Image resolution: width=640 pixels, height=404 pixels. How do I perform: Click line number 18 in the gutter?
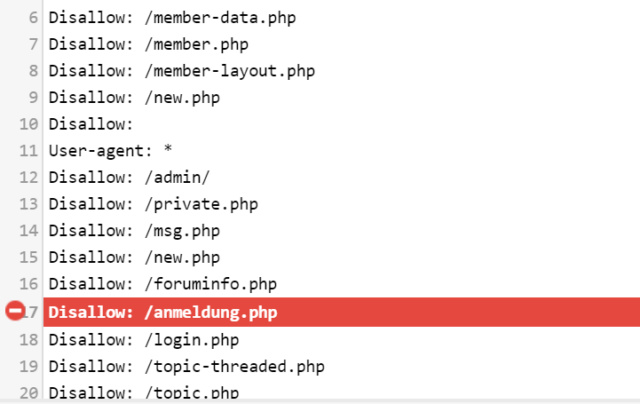29,340
